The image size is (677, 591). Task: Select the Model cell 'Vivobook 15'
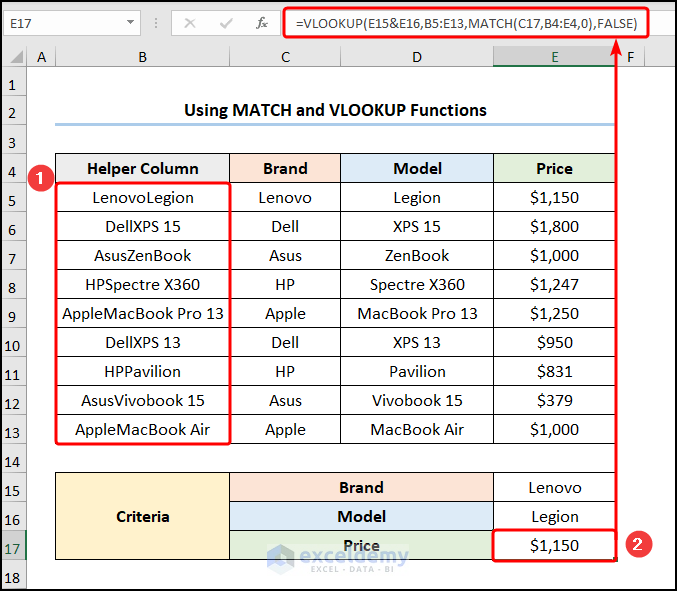pos(417,400)
